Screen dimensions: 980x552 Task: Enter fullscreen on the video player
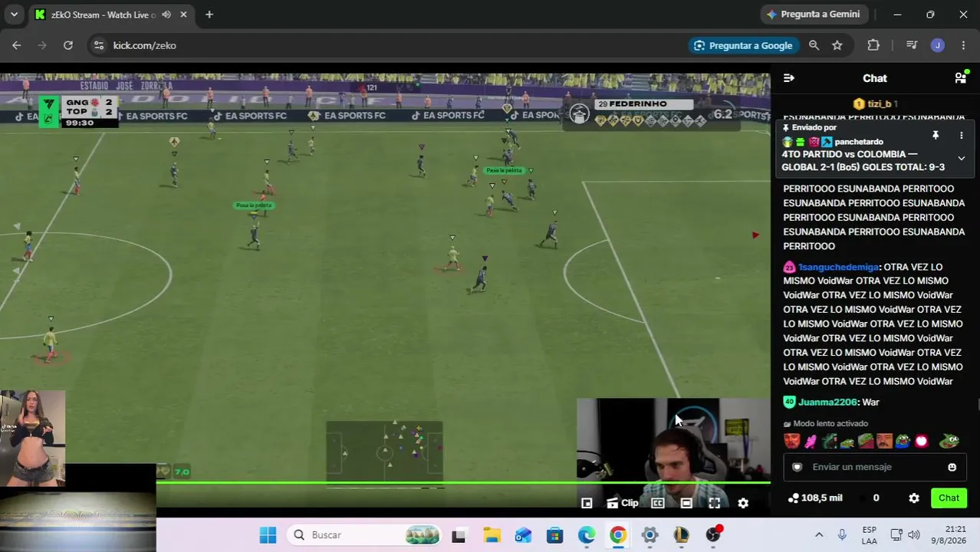pos(714,503)
